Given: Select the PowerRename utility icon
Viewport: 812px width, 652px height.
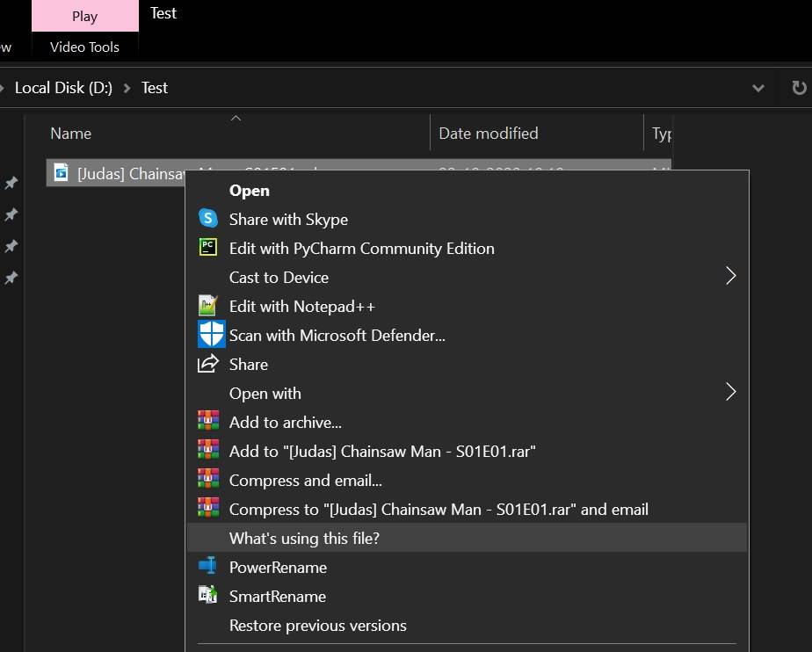Looking at the screenshot, I should click(210, 567).
